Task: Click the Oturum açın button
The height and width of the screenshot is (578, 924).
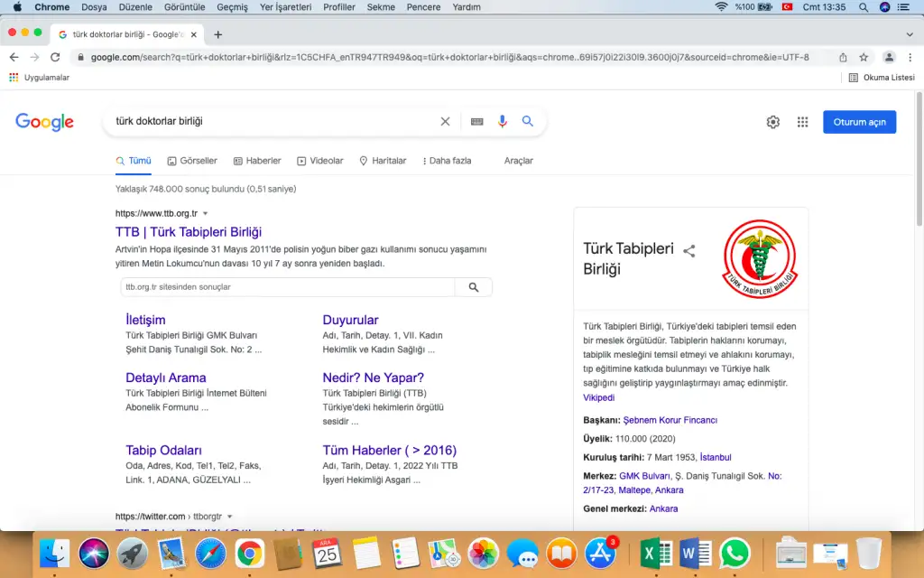Action: 859,122
